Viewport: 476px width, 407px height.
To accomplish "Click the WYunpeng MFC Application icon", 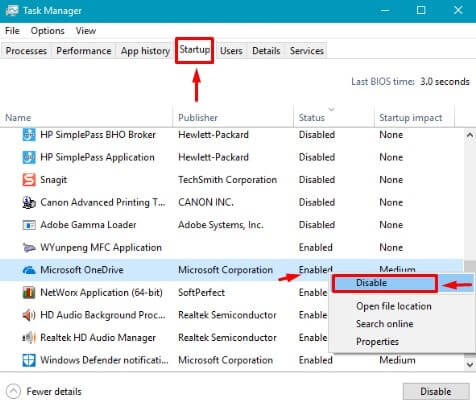I will tap(29, 248).
